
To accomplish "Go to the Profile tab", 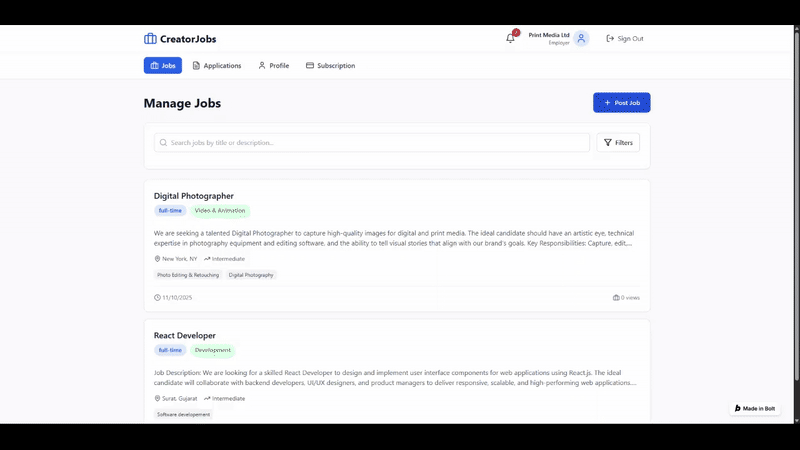I will click(273, 65).
